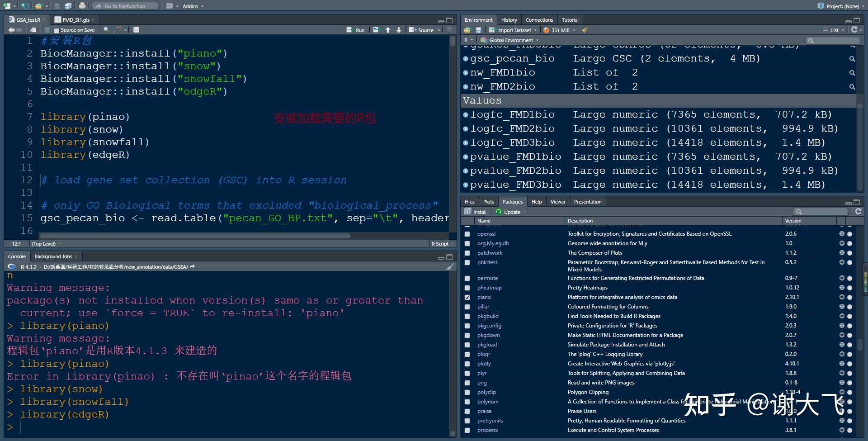868x441 pixels.
Task: Click the Compile Report notebook icon
Action: tap(136, 30)
